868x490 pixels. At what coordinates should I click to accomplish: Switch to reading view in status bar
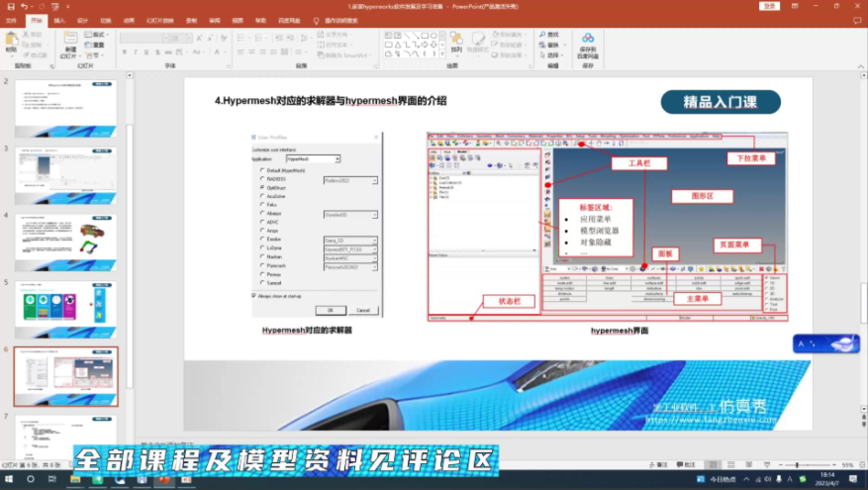(749, 465)
